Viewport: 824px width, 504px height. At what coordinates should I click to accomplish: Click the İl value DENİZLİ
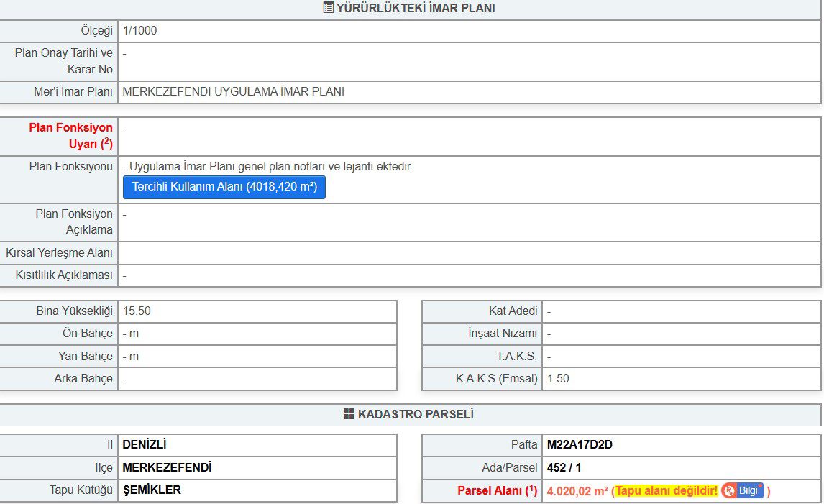145,445
